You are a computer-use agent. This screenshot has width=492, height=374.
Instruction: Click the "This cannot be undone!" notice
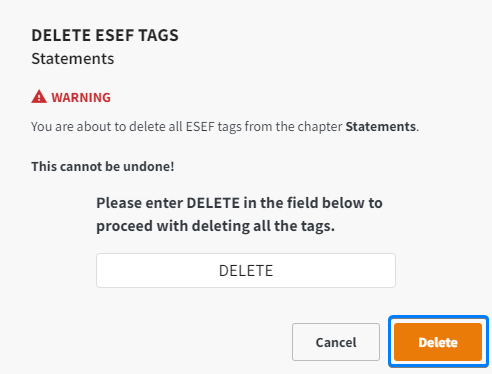pyautogui.click(x=103, y=166)
